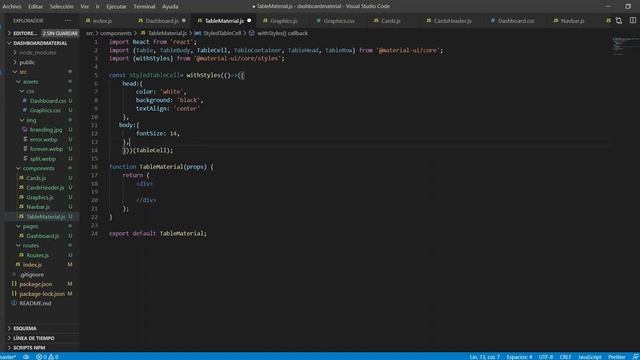Open split.webp in the explorer
Image resolution: width=640 pixels, height=360 pixels.
coord(42,159)
